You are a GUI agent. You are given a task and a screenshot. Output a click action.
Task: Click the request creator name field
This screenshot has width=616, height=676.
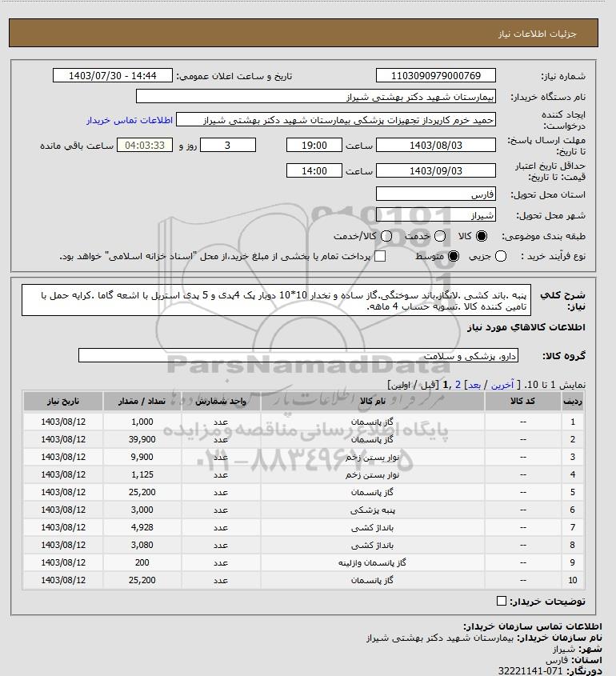336,119
